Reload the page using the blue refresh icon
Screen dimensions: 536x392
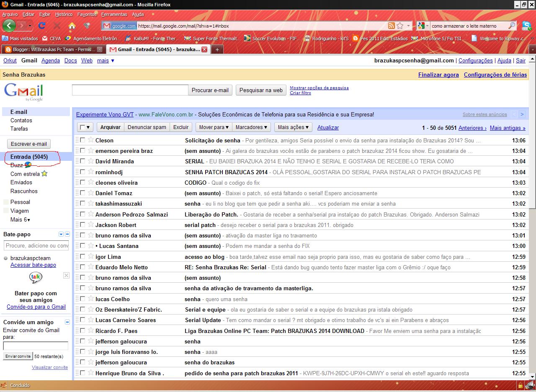(42, 26)
